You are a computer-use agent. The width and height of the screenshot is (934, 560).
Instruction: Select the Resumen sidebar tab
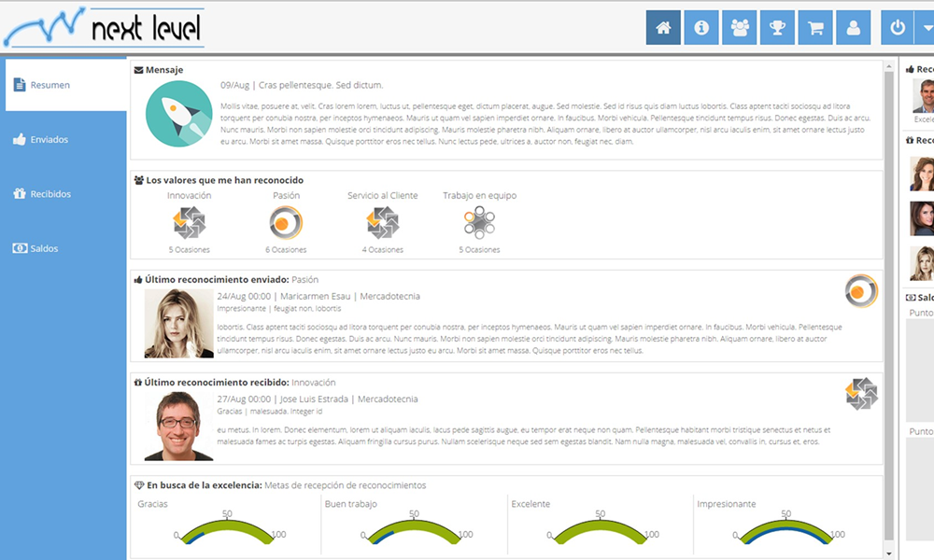click(x=64, y=85)
